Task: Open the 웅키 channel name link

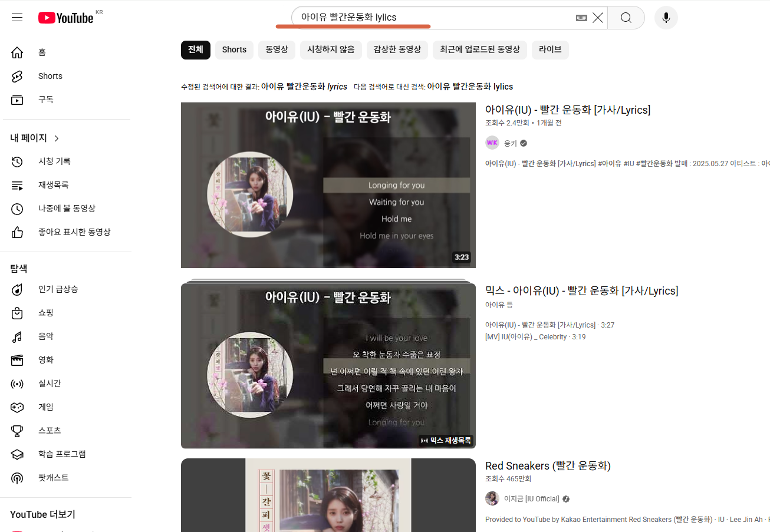Action: [510, 143]
